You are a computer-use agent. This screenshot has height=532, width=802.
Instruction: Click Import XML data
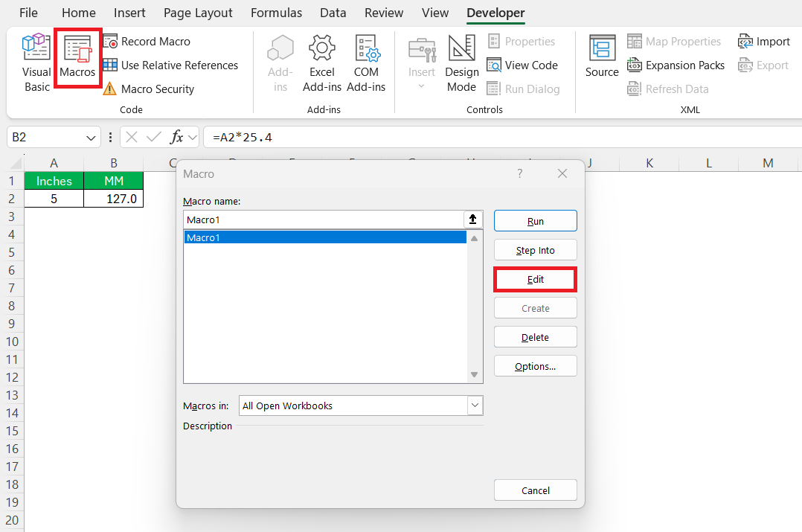pos(764,42)
